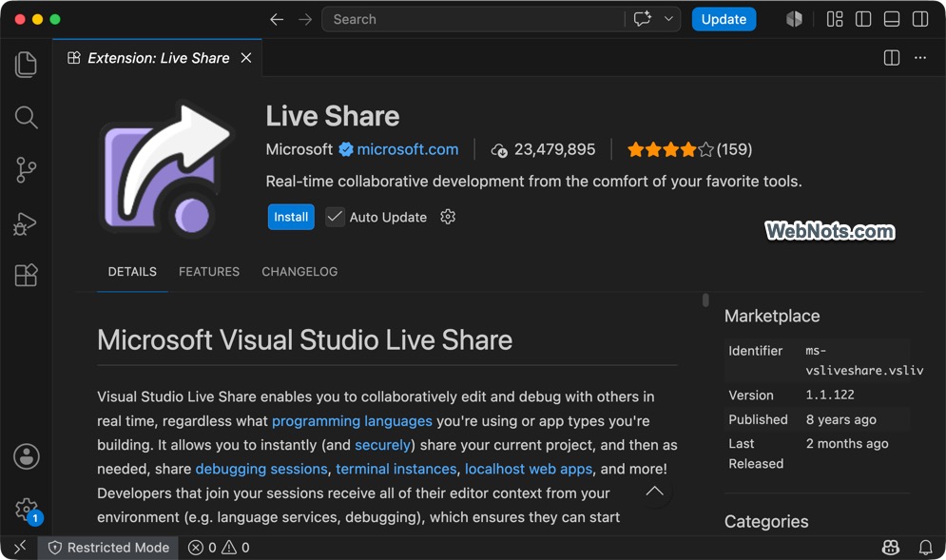Click the version value 1.1.122
This screenshot has height=560, width=946.
click(830, 395)
